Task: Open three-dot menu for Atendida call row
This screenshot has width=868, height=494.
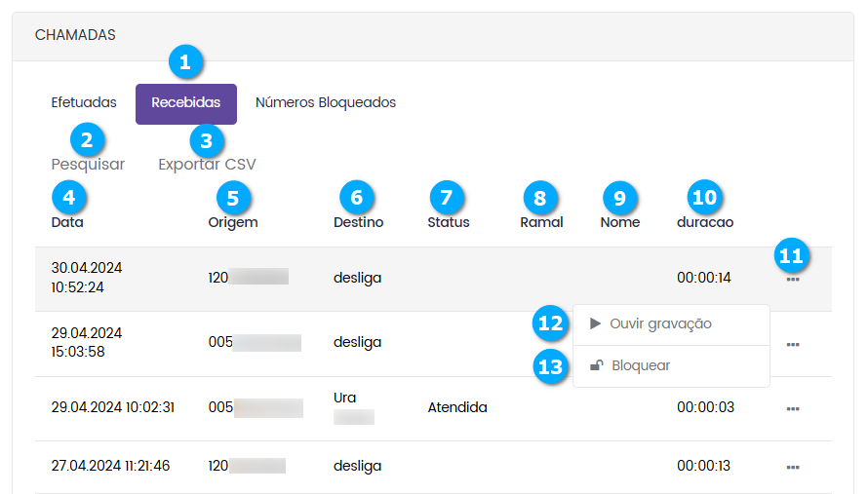Action: (x=793, y=408)
